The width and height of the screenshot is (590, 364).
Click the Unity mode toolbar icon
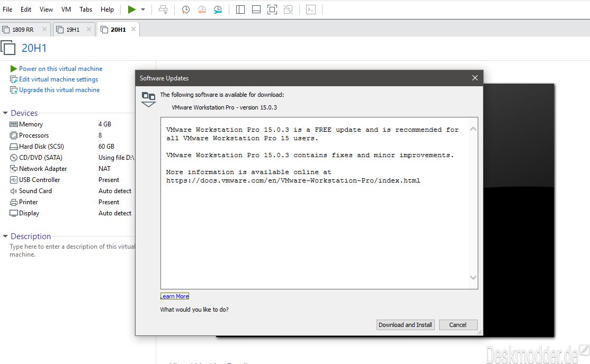tap(288, 10)
